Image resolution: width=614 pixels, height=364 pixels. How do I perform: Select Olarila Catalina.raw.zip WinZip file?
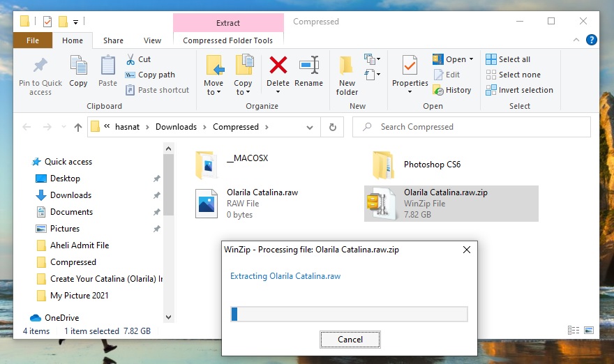[451, 204]
